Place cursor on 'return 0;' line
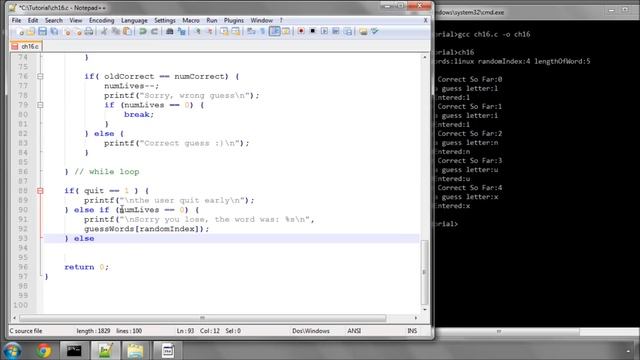The height and width of the screenshot is (360, 640). [x=87, y=267]
